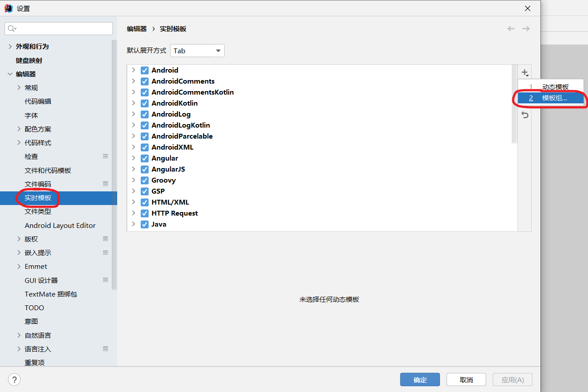Focus the settings search field
The image size is (588, 392).
click(x=59, y=29)
